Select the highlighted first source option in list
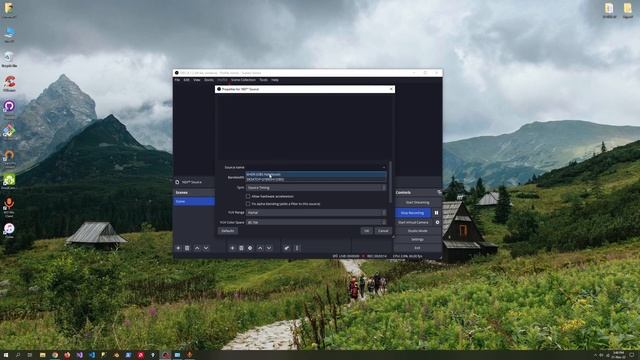640x360 pixels. [316, 174]
